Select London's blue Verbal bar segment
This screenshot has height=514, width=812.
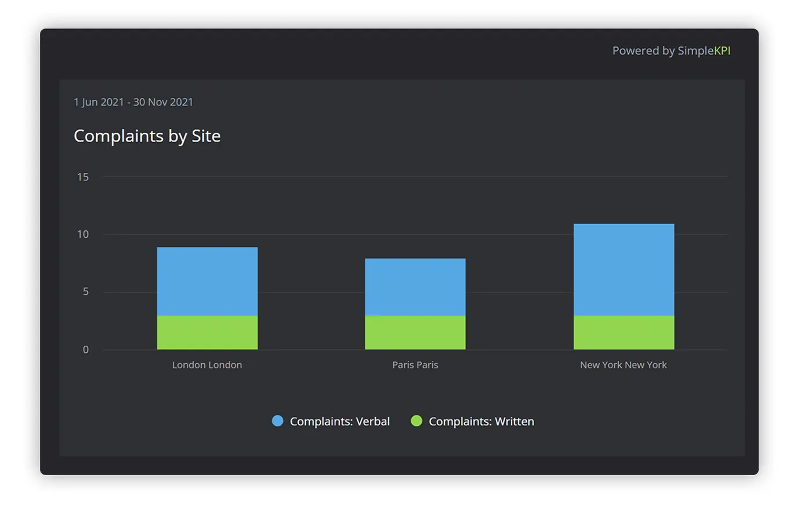point(207,281)
